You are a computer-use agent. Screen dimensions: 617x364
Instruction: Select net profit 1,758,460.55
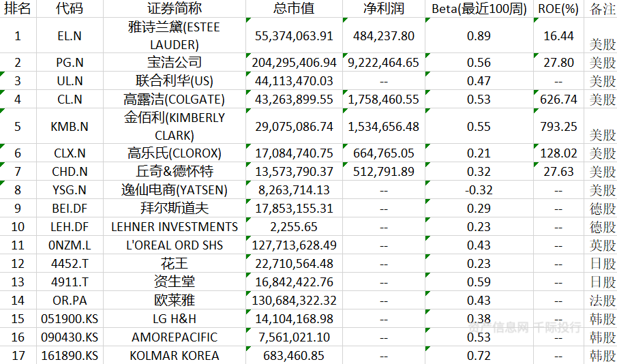point(384,99)
